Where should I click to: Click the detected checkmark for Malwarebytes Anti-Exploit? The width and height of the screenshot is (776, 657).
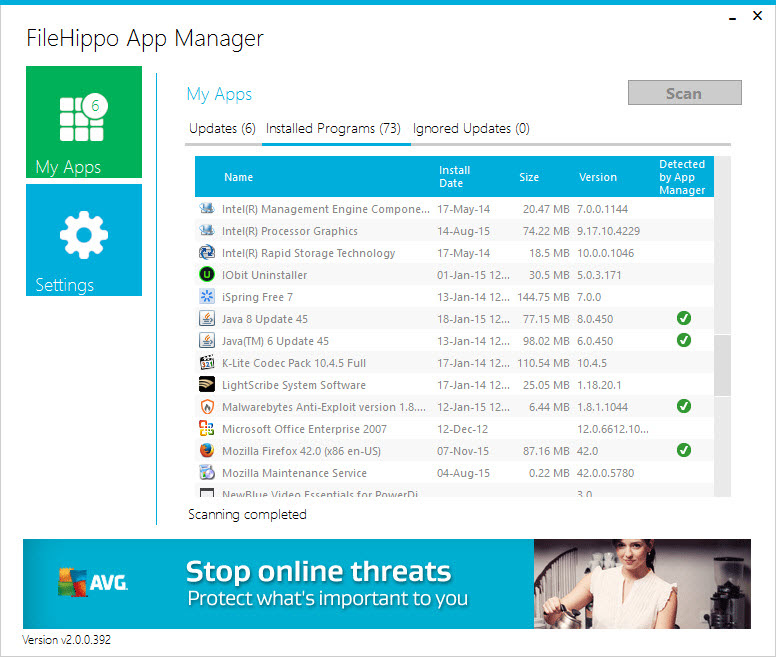684,406
